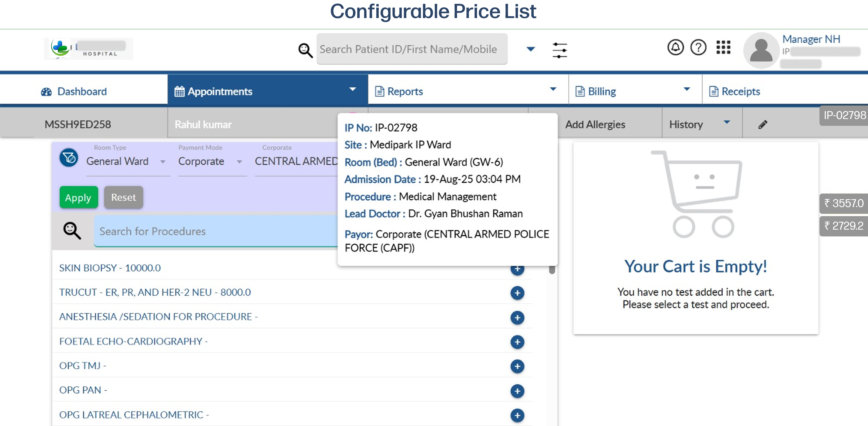This screenshot has height=426, width=868.
Task: Click IP No: IP-02798 in the popup
Action: point(381,128)
